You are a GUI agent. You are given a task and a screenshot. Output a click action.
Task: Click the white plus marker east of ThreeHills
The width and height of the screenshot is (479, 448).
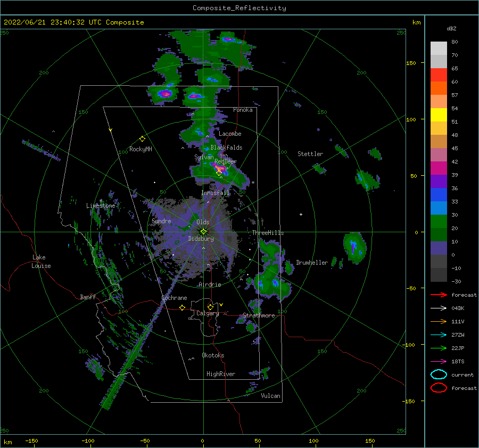click(x=301, y=214)
